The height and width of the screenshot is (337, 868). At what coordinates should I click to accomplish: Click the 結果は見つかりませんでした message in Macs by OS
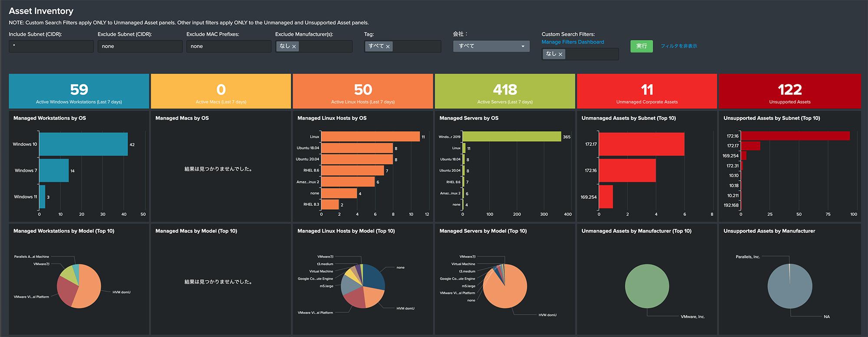218,169
